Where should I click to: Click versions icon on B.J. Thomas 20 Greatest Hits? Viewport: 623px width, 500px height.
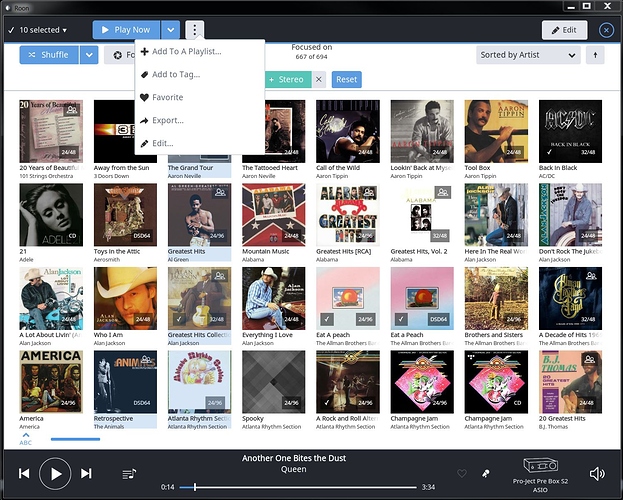coord(590,360)
